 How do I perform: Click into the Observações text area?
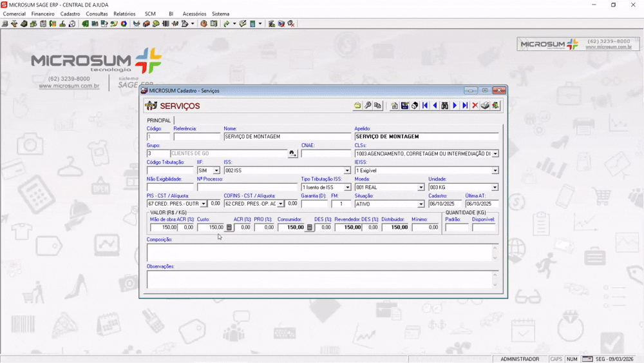(319, 279)
